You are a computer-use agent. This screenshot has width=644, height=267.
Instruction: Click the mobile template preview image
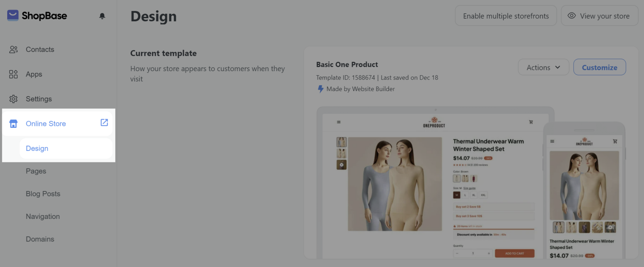coord(584,193)
